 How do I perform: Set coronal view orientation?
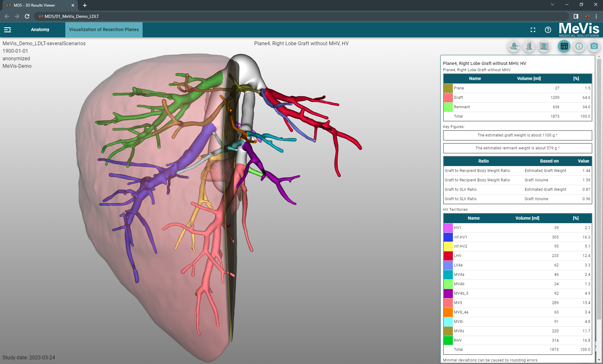click(x=544, y=46)
